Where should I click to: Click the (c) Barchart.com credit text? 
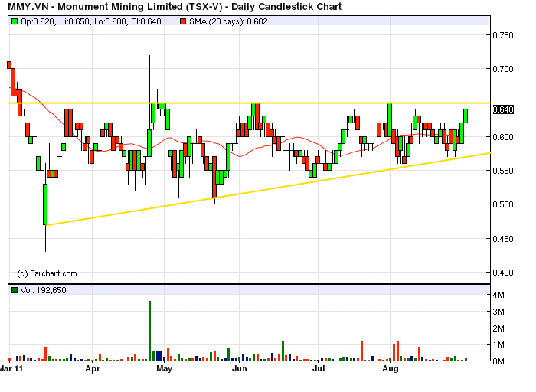(x=47, y=274)
